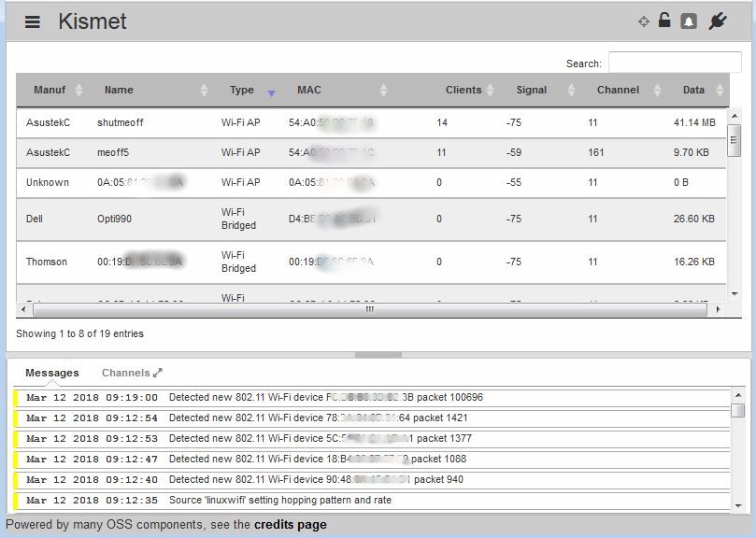Click table horizontal scroll left arrow
This screenshot has height=538, width=756.
tap(23, 309)
